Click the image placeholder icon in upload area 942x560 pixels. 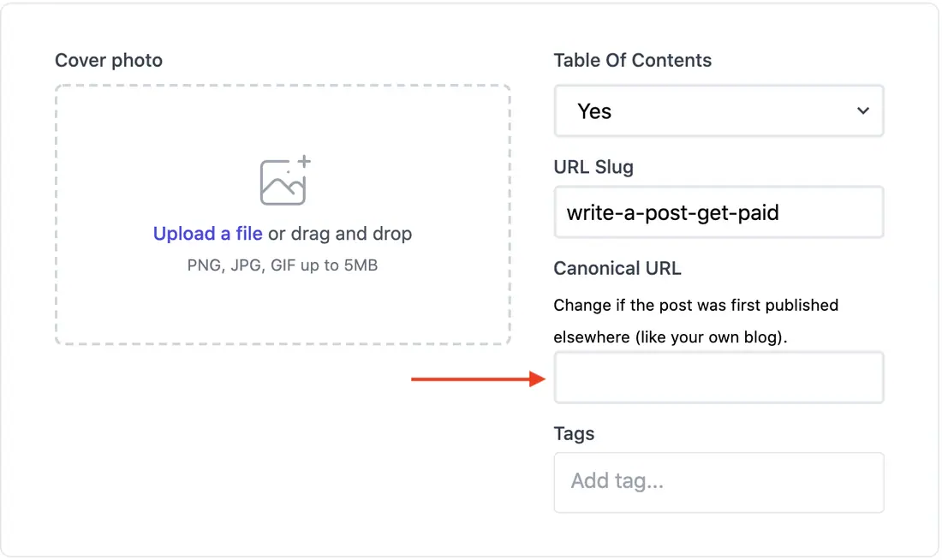tap(285, 181)
